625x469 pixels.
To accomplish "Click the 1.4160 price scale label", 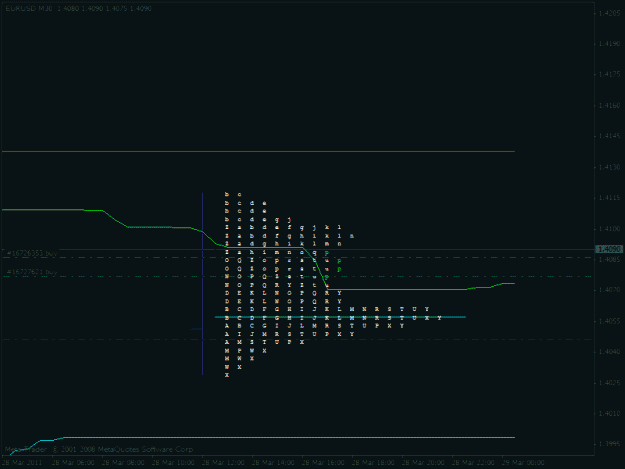I will [609, 106].
